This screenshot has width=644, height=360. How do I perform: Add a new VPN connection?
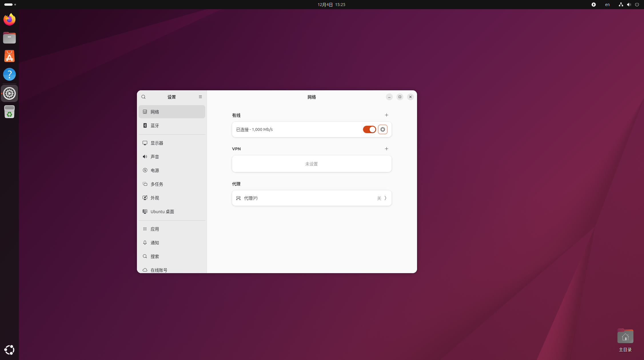click(386, 149)
